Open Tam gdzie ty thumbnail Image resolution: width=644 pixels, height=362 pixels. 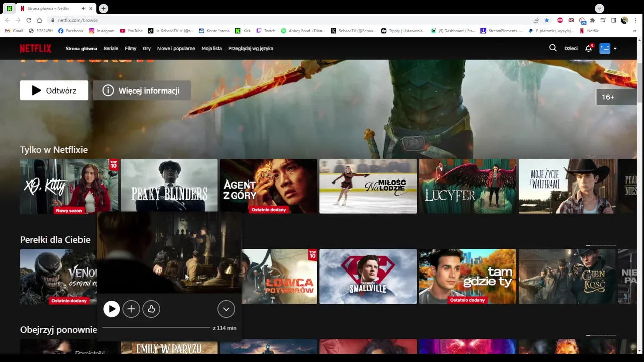point(467,277)
